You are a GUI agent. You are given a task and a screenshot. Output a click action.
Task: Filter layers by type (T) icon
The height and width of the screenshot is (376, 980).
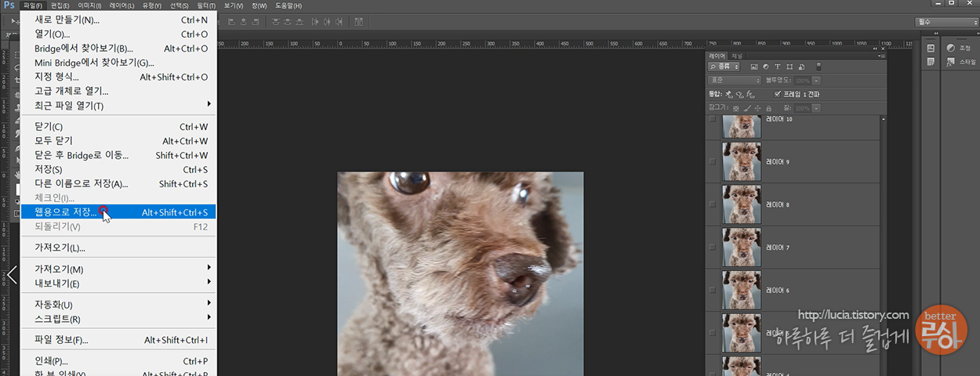pyautogui.click(x=778, y=67)
